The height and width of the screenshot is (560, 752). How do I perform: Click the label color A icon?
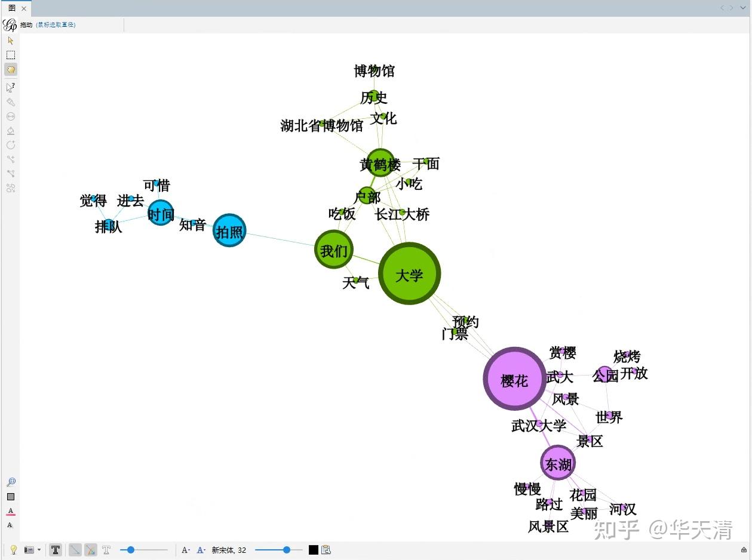click(x=10, y=511)
